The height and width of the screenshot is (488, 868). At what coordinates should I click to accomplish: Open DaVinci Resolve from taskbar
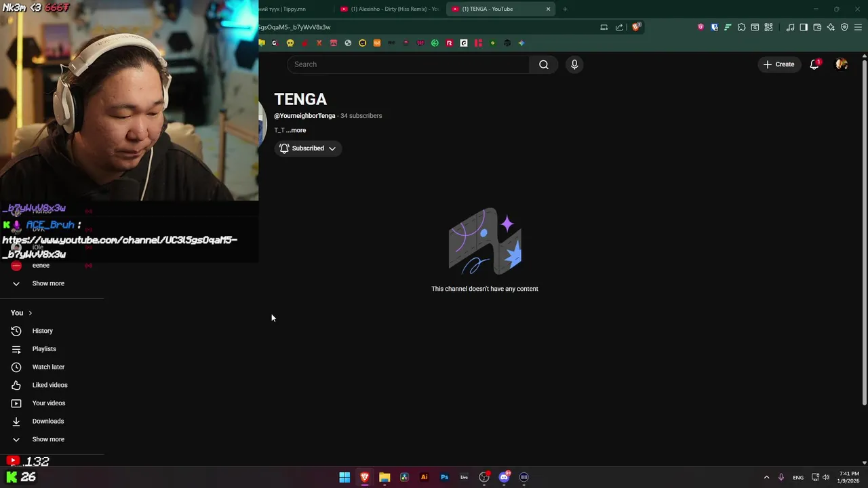coord(404,477)
